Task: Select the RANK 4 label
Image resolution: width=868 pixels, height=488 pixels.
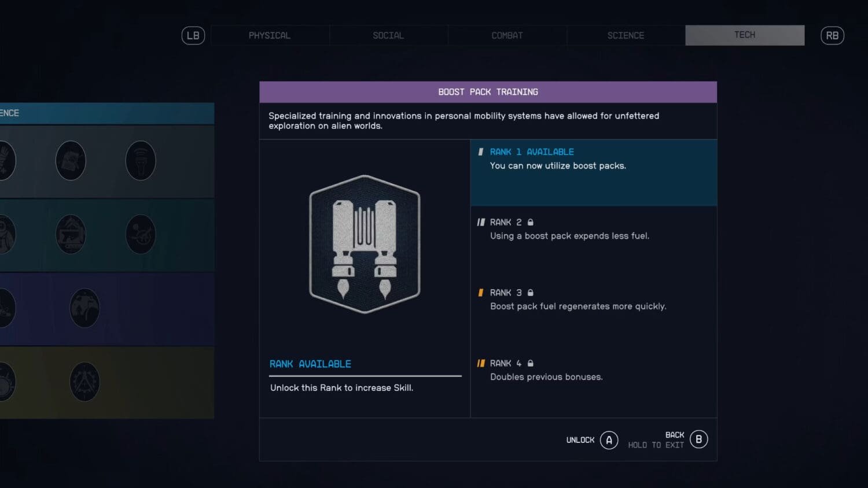Action: tap(506, 363)
